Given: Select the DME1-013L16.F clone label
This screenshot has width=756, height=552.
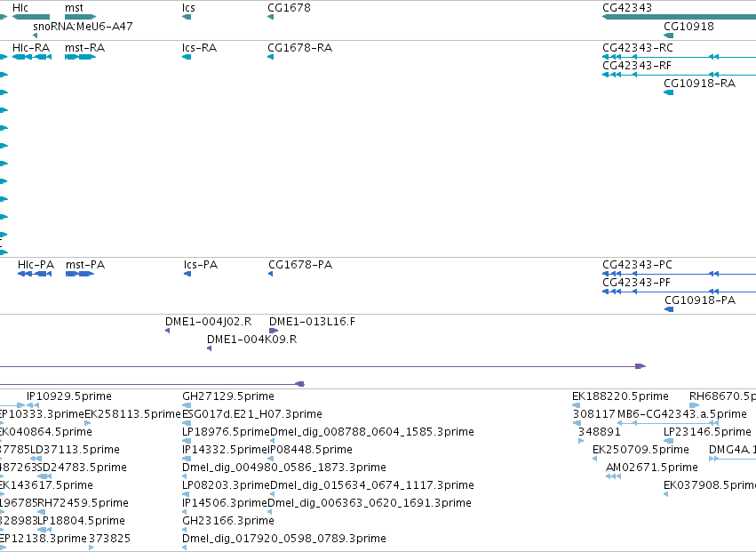Looking at the screenshot, I should tap(312, 322).
